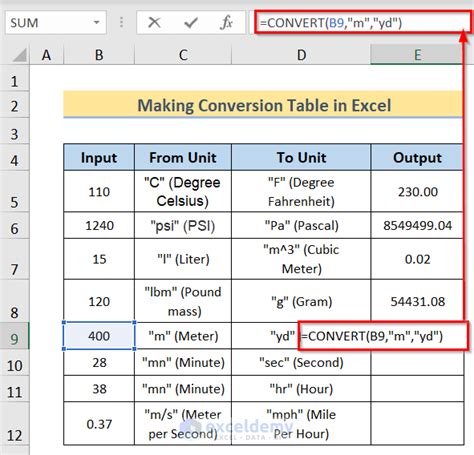Image resolution: width=474 pixels, height=455 pixels.
Task: Select the "Pa" (Pascal) cell
Action: 301,225
